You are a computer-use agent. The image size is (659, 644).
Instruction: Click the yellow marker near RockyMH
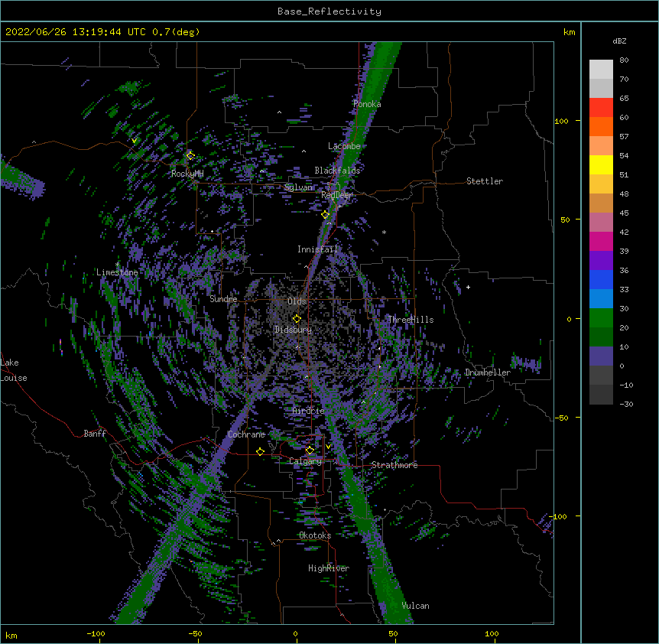point(190,155)
